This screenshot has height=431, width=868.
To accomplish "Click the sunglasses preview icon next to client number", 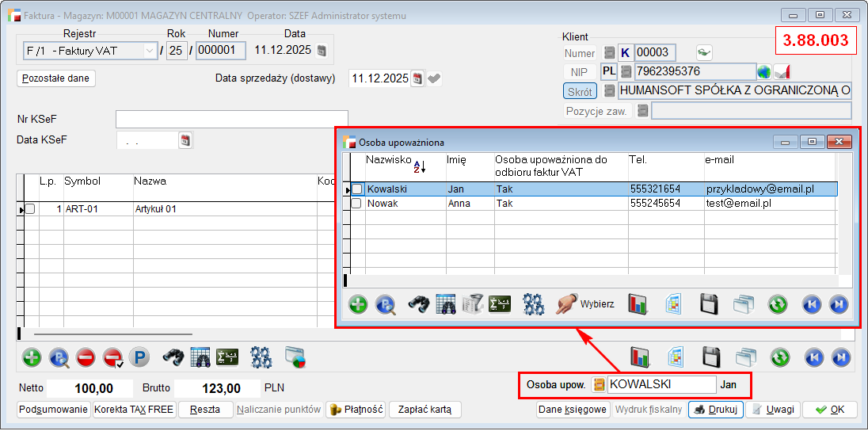I will 704,53.
